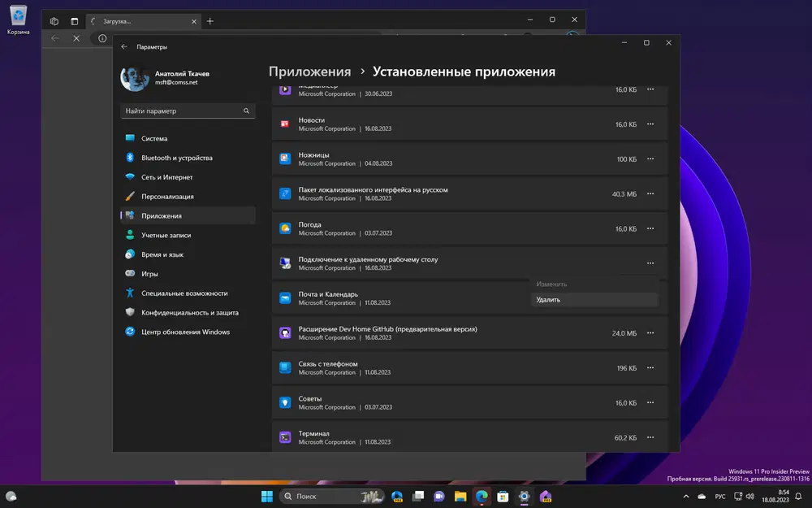The image size is (812, 508).
Task: Stop page loading in browser window
Action: [x=76, y=38]
